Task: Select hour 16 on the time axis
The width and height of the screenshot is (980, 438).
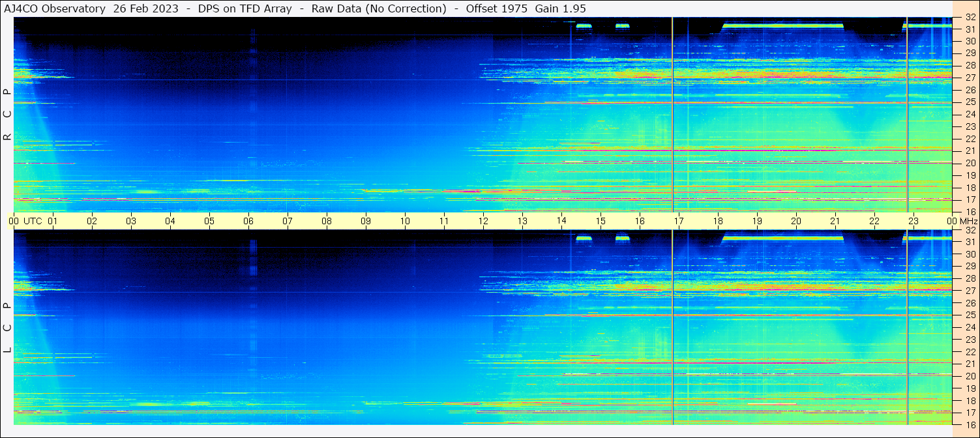Action: pos(640,221)
